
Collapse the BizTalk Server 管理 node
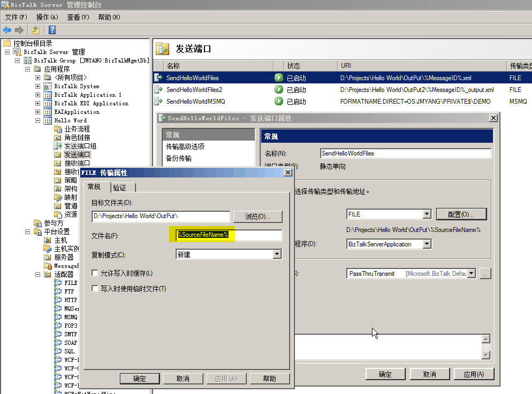7,52
